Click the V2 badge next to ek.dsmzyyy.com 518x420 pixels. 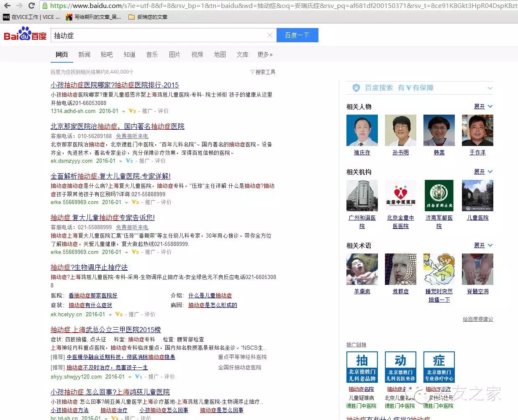pos(129,161)
